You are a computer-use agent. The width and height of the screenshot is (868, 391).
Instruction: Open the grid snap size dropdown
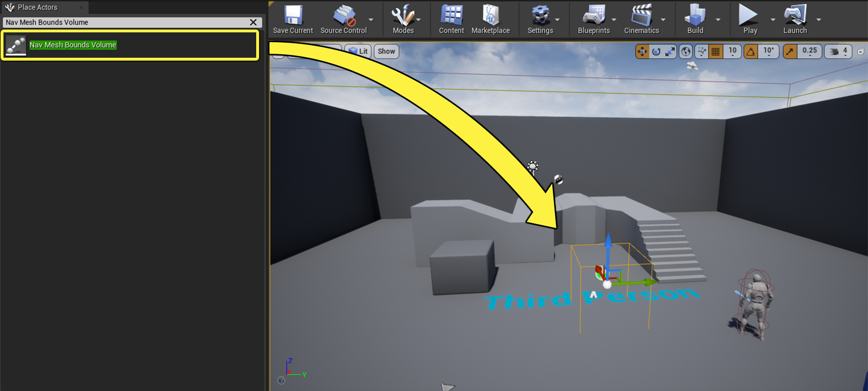732,51
